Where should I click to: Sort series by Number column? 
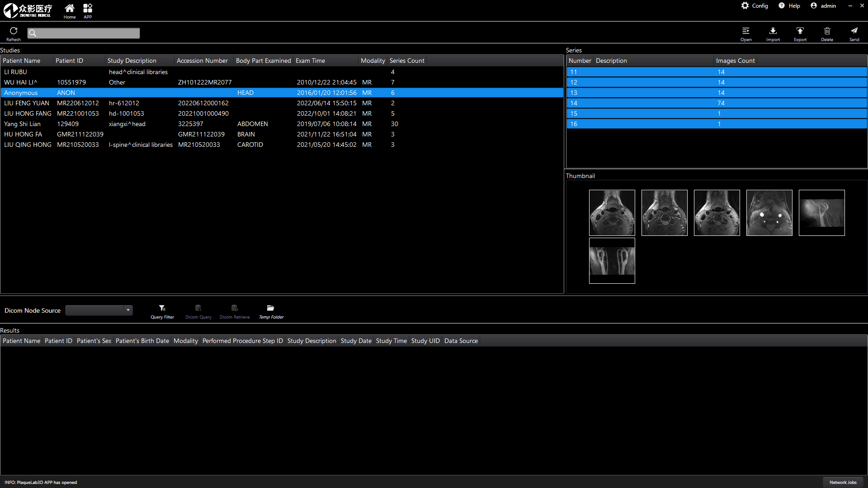pyautogui.click(x=580, y=61)
